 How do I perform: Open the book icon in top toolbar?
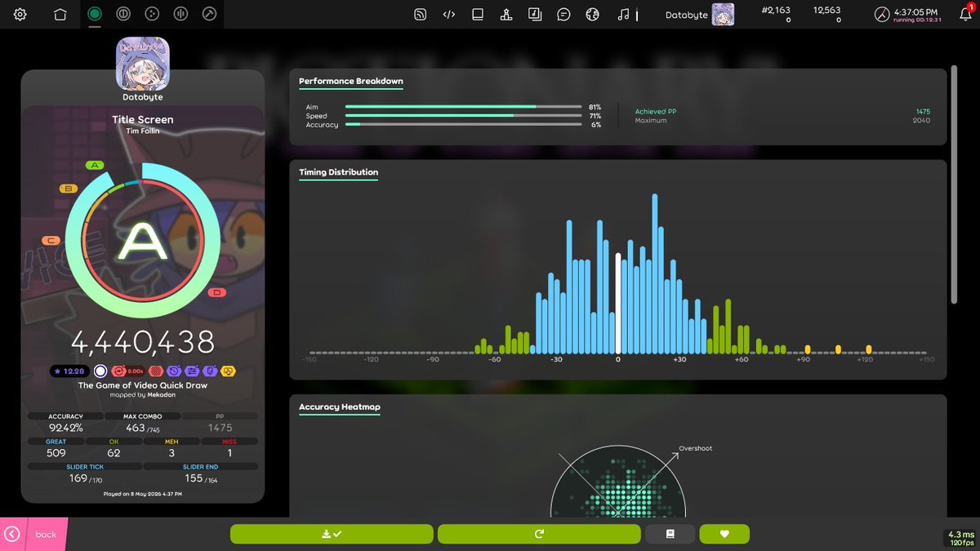478,14
